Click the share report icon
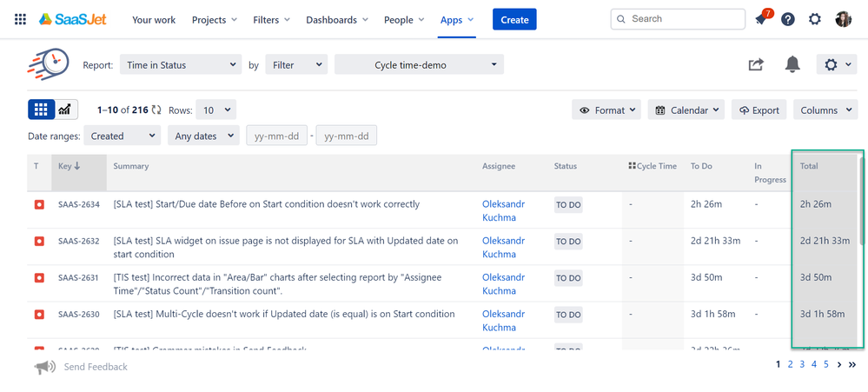This screenshot has width=868, height=392. click(x=756, y=65)
